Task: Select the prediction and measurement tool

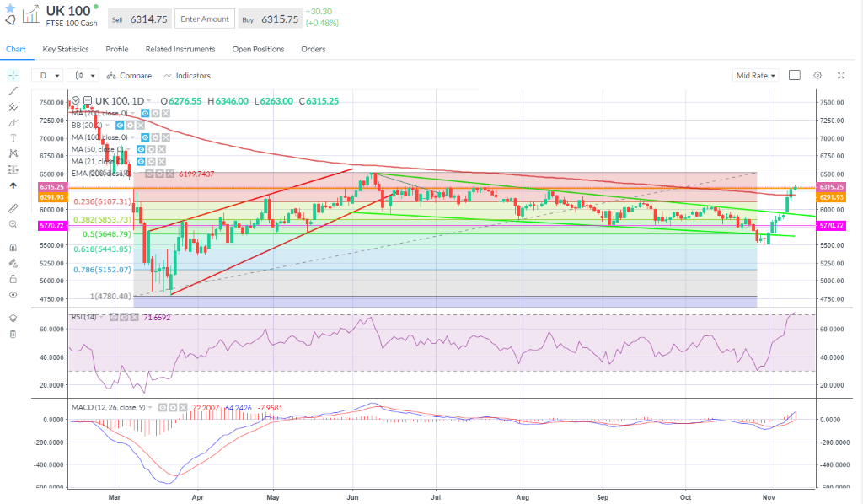Action: coord(13,169)
